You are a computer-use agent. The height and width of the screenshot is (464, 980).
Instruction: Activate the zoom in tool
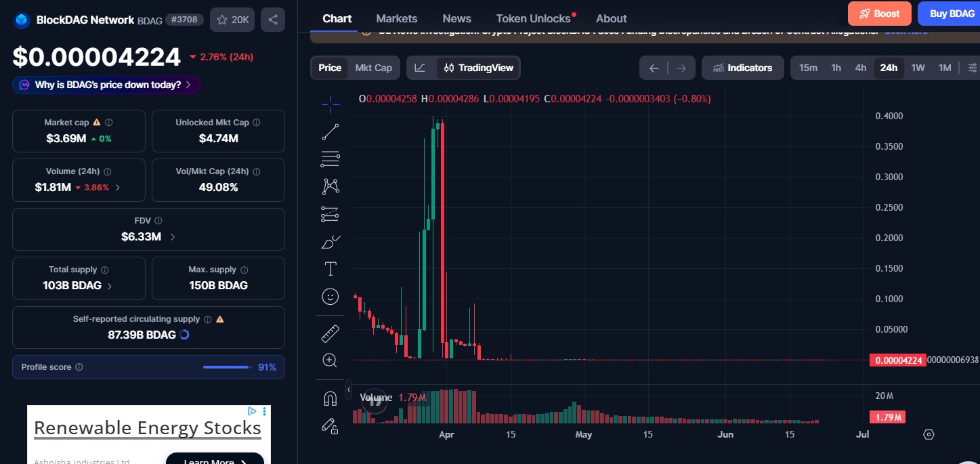pyautogui.click(x=331, y=360)
